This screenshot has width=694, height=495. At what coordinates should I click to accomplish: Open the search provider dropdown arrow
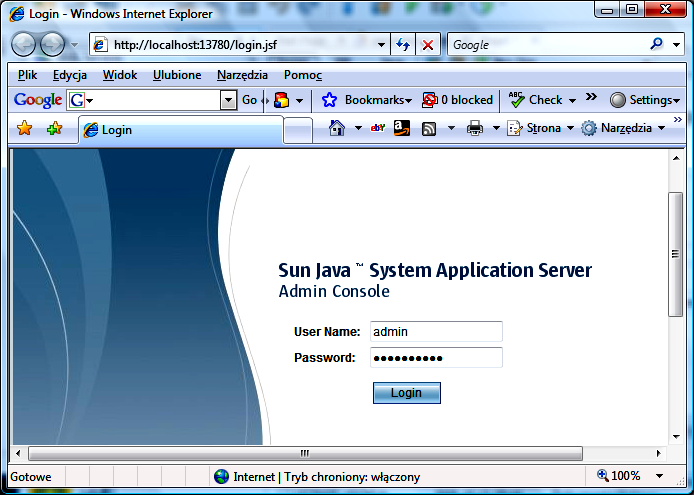[x=676, y=45]
